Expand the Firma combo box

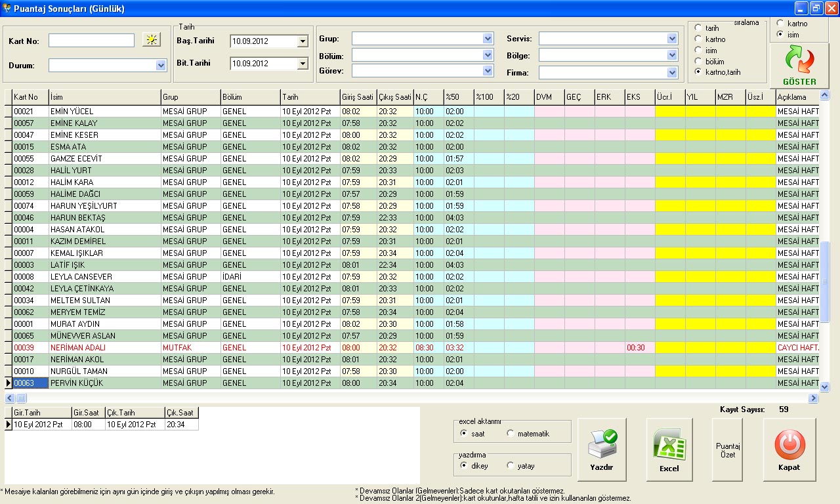pos(671,72)
